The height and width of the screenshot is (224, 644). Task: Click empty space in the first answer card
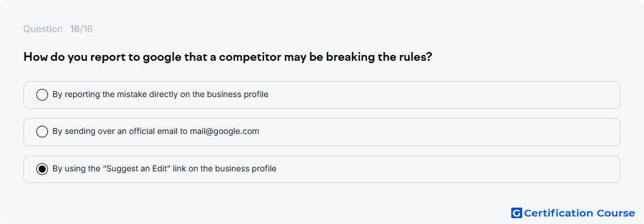pos(444,95)
